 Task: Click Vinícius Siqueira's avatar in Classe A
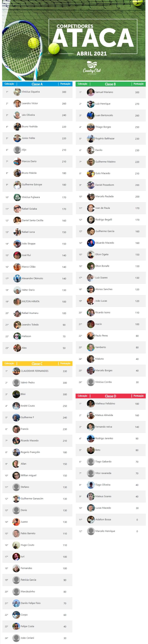tap(17, 92)
